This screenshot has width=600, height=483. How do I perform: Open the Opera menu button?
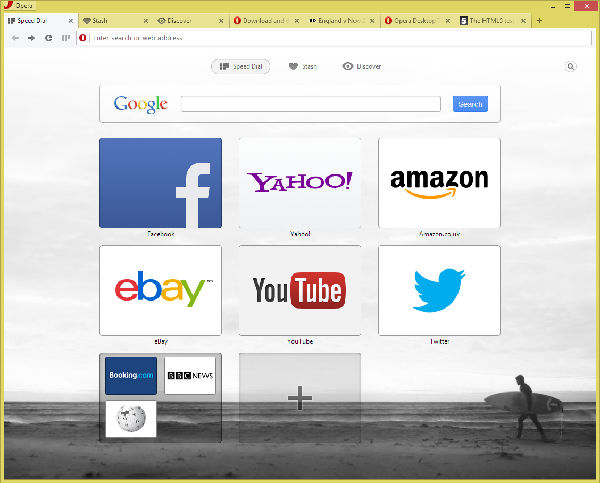(19, 5)
